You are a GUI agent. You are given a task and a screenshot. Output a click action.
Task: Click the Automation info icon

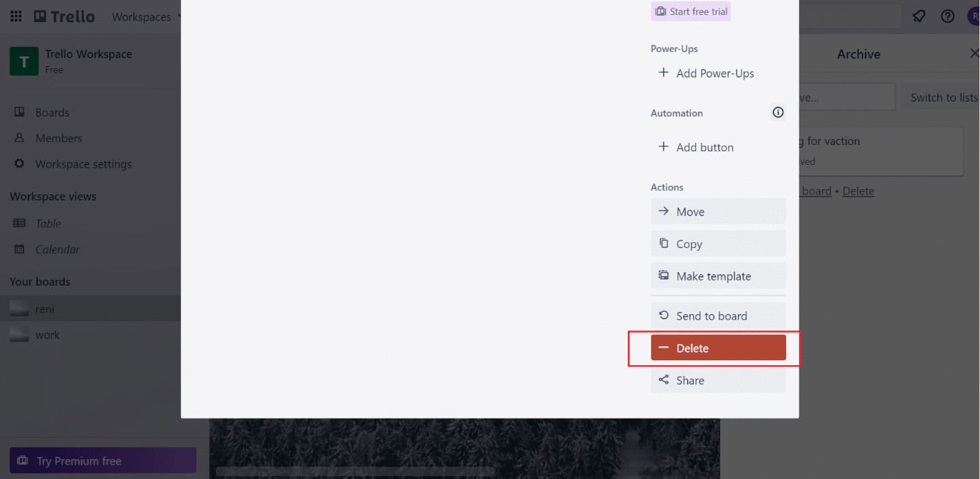[778, 112]
